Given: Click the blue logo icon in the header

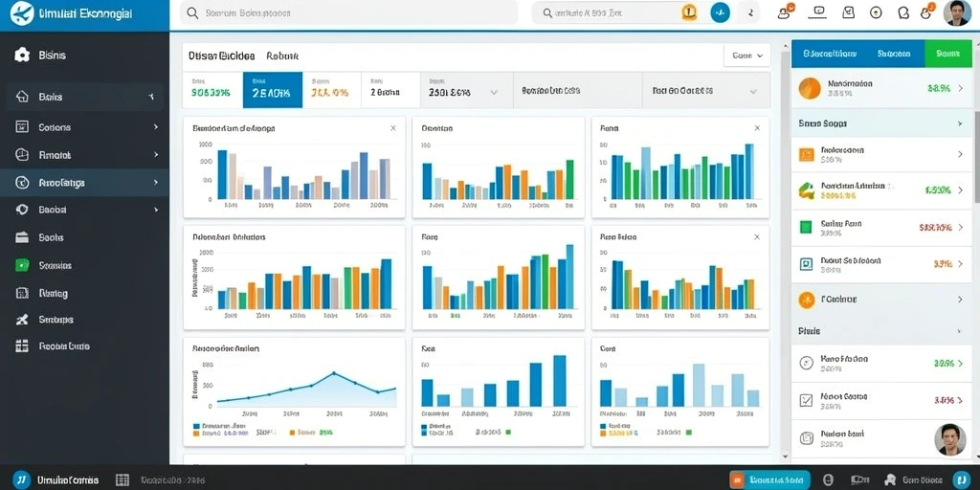Looking at the screenshot, I should pyautogui.click(x=22, y=13).
